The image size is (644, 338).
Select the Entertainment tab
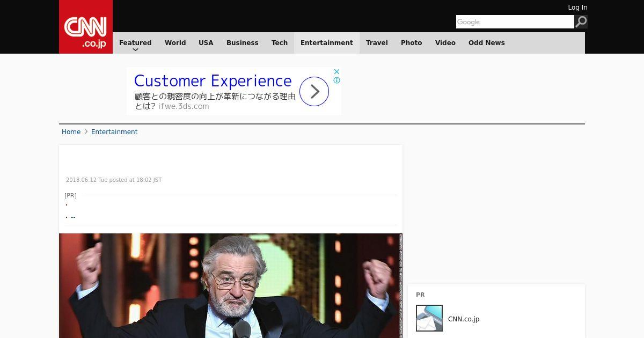(326, 43)
